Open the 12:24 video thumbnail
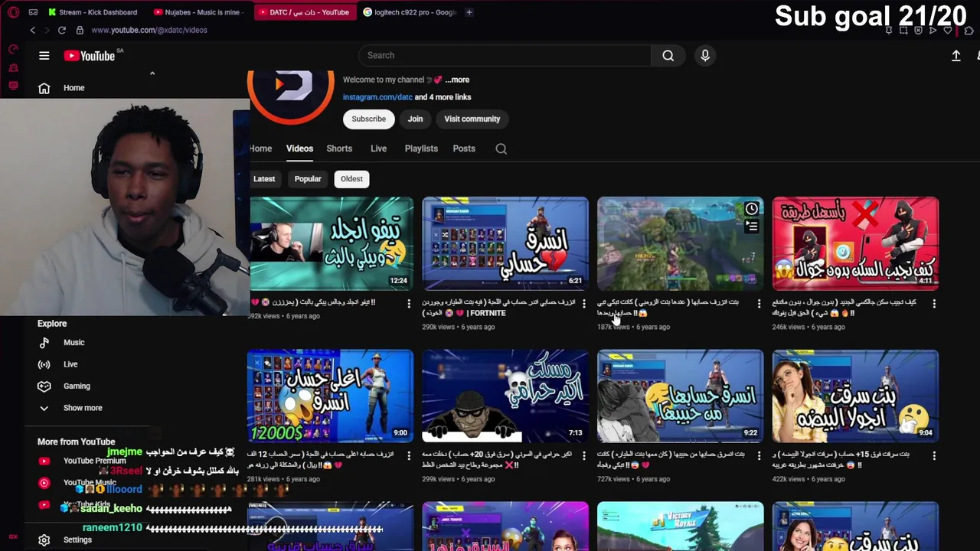 (332, 243)
